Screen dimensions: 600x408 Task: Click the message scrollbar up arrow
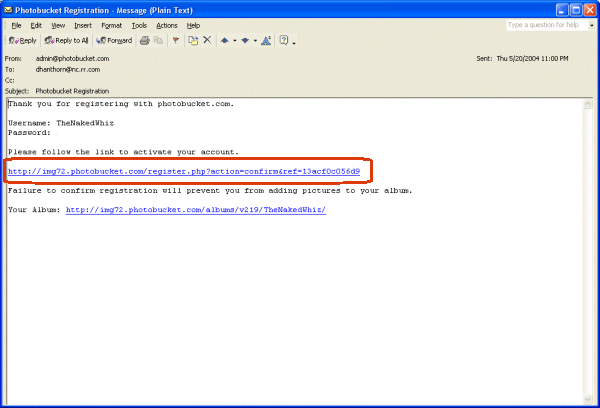point(588,104)
